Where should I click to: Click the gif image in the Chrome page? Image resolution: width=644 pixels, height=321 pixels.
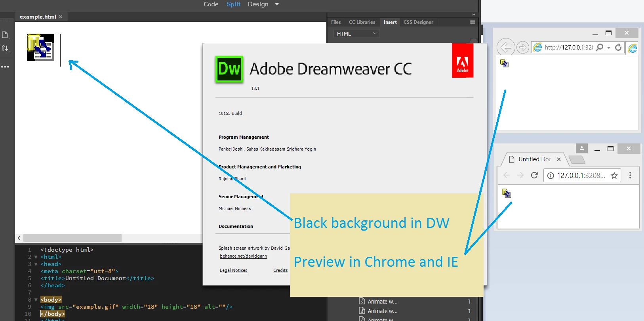pos(506,193)
